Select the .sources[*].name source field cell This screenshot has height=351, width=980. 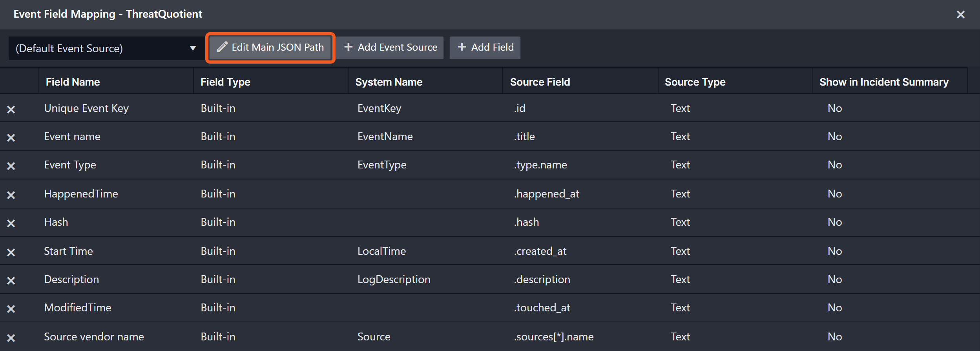click(554, 336)
